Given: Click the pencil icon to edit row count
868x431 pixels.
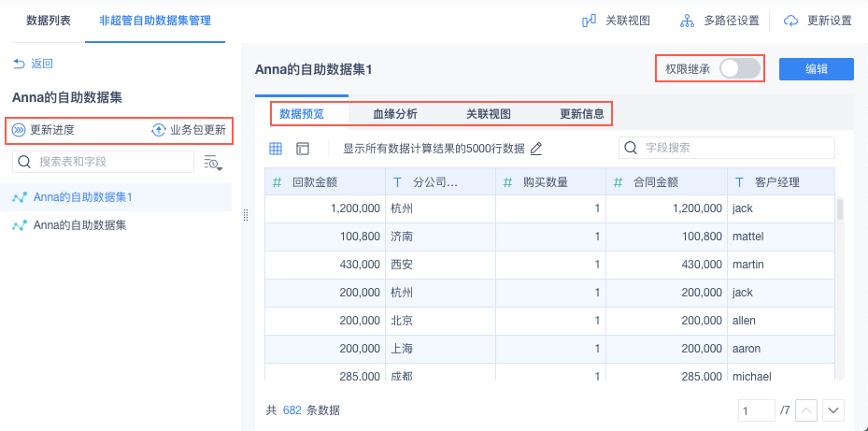Looking at the screenshot, I should click(x=536, y=148).
